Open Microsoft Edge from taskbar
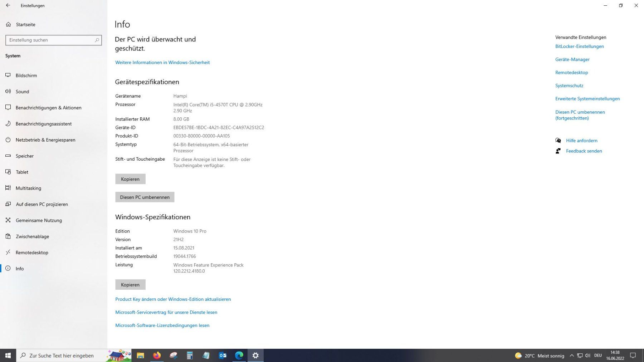Viewport: 644px width, 362px height. click(x=239, y=356)
